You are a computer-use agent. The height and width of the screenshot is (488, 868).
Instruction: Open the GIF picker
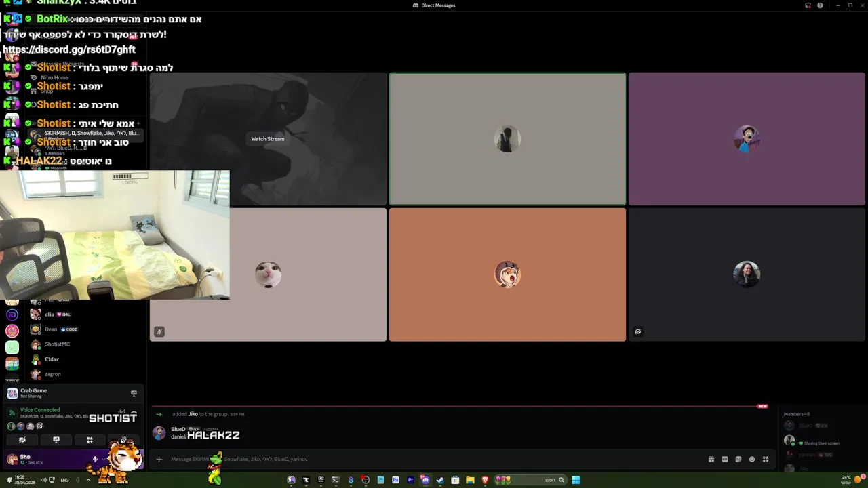pyautogui.click(x=724, y=459)
